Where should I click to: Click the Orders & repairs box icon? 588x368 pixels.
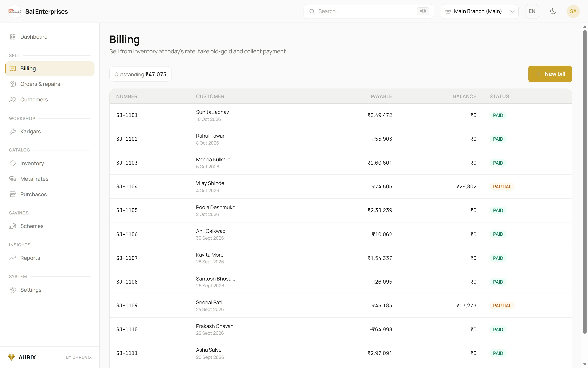coord(13,84)
